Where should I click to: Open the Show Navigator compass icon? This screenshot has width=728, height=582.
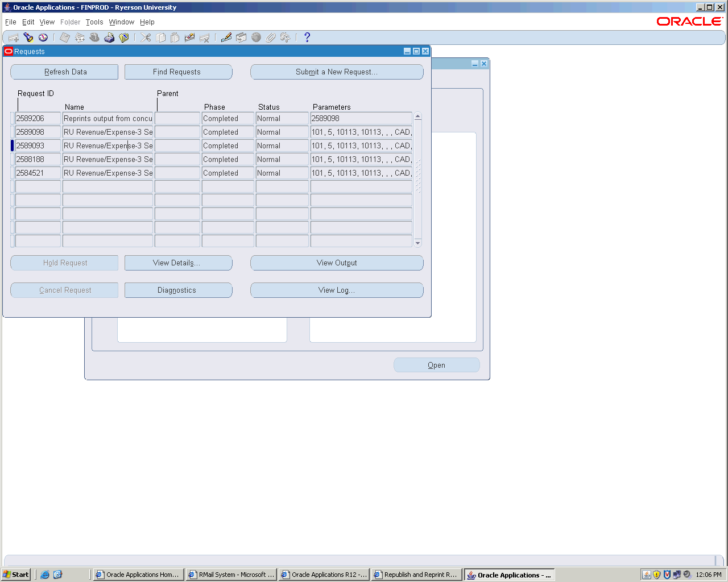tap(43, 38)
